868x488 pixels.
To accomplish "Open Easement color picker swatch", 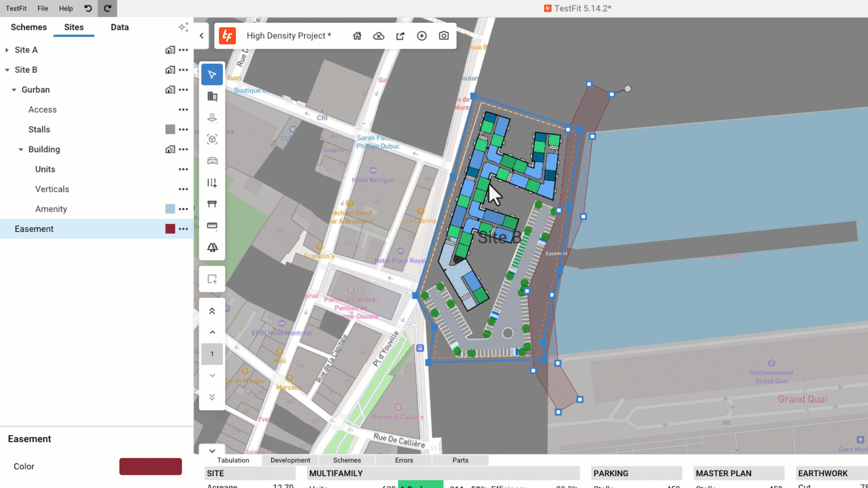I will tap(151, 466).
